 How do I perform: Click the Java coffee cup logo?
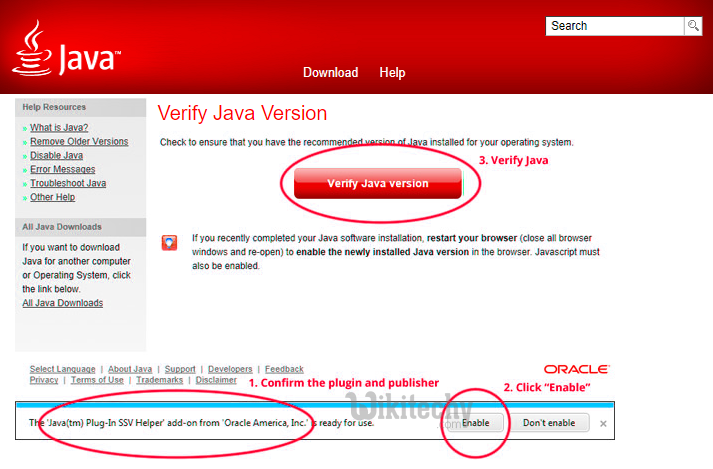click(x=66, y=49)
